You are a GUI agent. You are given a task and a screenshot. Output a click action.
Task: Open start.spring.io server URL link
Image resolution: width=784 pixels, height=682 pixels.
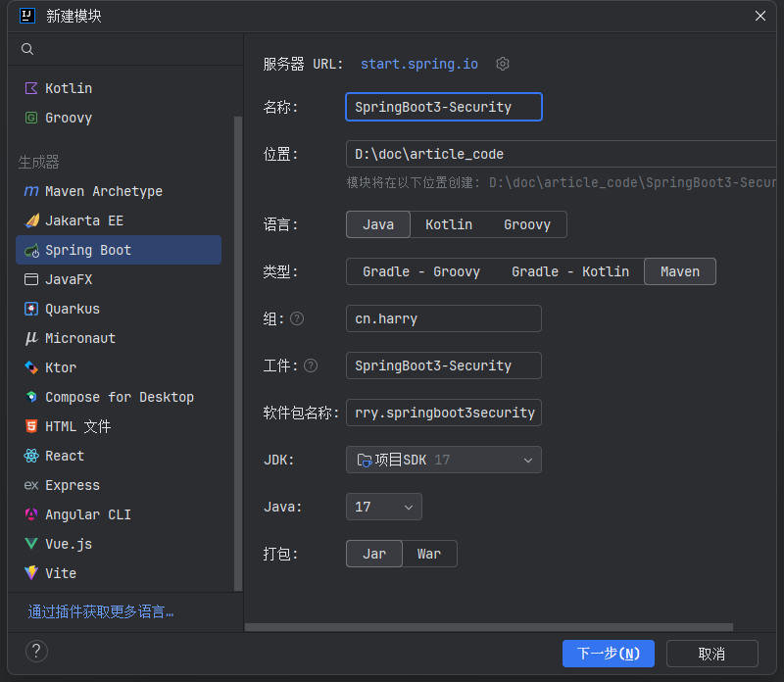click(x=419, y=64)
